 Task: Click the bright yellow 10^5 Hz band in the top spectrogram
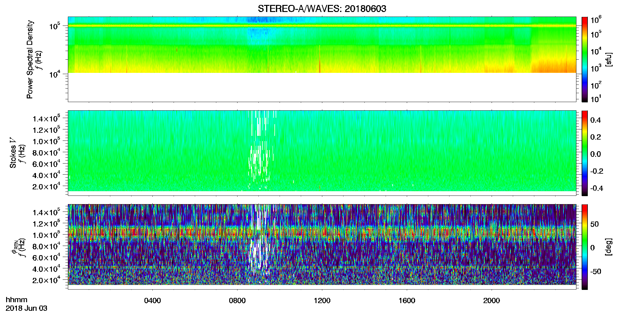point(322,26)
